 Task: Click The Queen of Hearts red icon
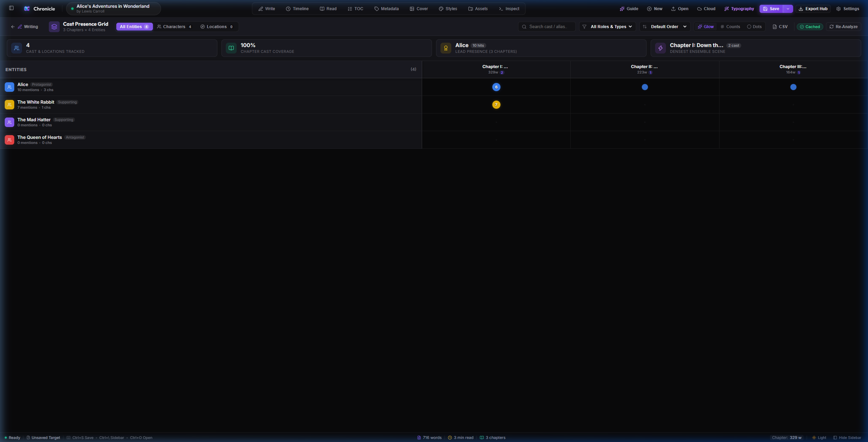[x=9, y=140]
